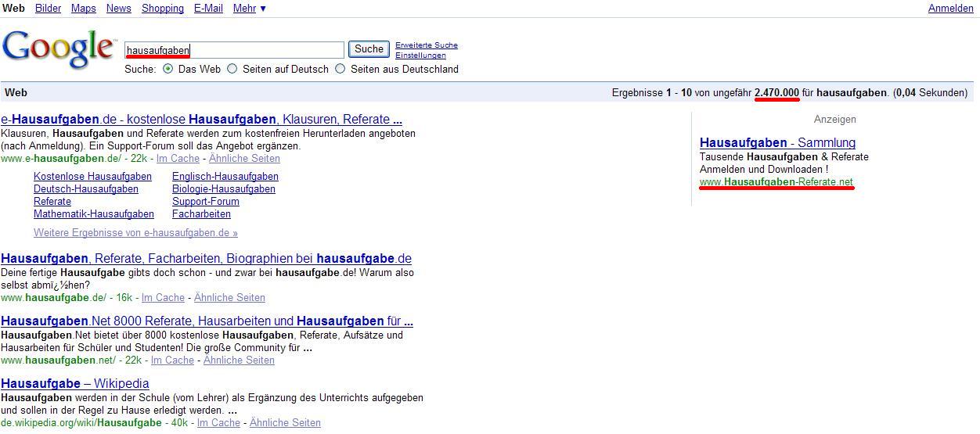980x434 pixels.
Task: Open 'Im Cache' for the hausaufgabe.de result
Action: point(163,297)
